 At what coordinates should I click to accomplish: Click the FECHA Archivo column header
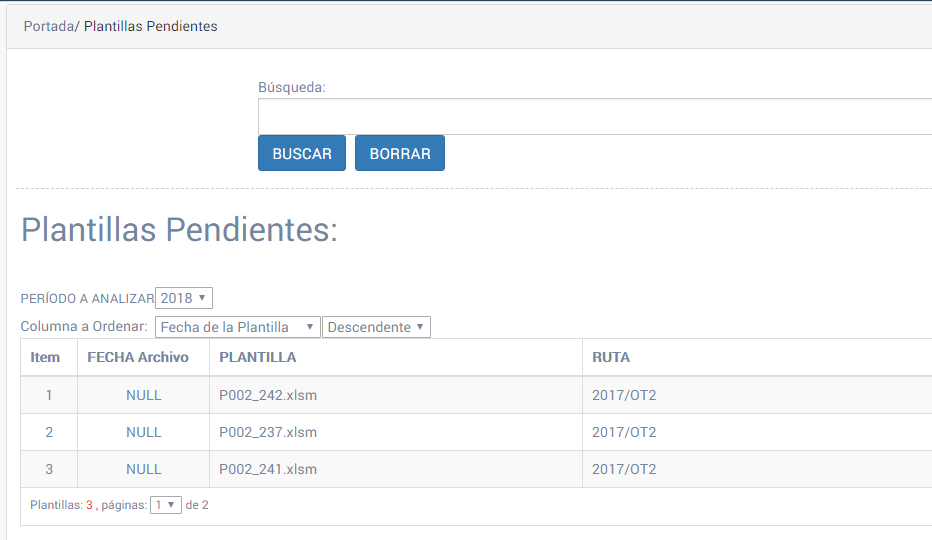point(138,357)
